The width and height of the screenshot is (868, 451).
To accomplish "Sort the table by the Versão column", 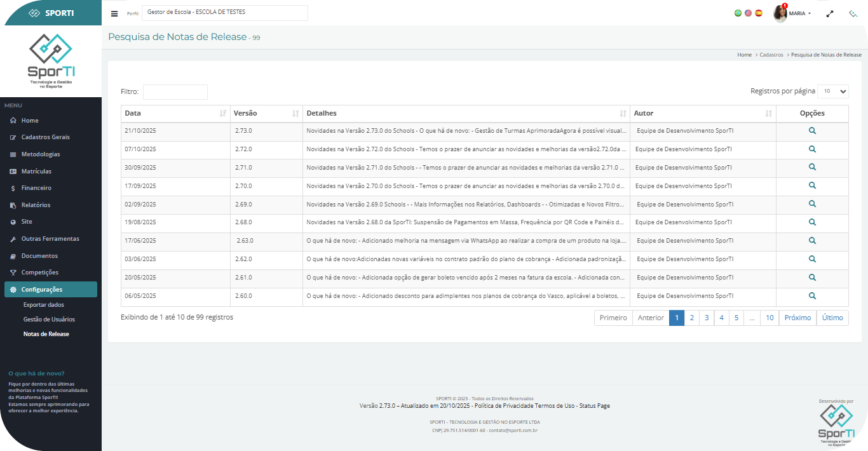I will [x=266, y=113].
